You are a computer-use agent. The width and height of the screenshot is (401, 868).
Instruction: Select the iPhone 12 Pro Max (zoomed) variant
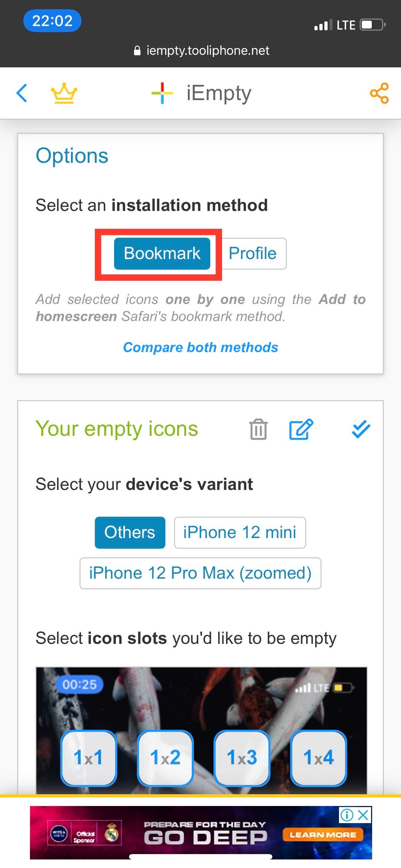tap(200, 573)
